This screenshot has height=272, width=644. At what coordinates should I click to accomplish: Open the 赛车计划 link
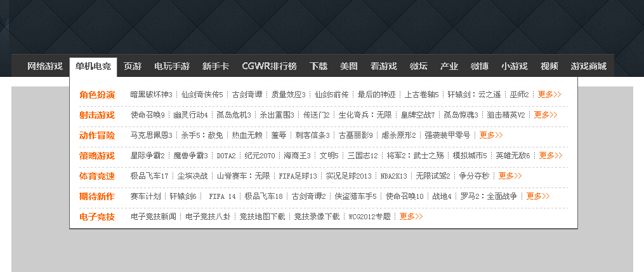(146, 196)
